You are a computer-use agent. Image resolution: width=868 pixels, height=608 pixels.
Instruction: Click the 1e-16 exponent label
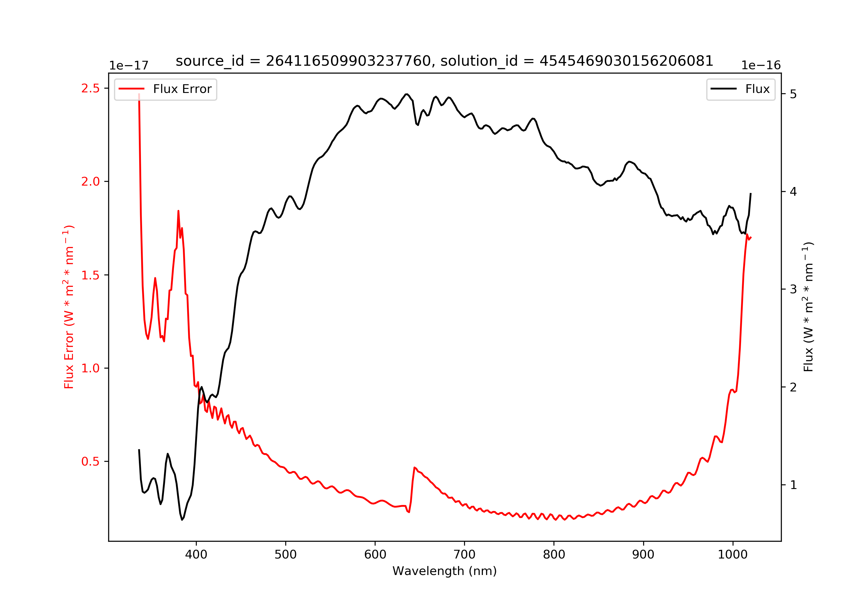pos(761,65)
